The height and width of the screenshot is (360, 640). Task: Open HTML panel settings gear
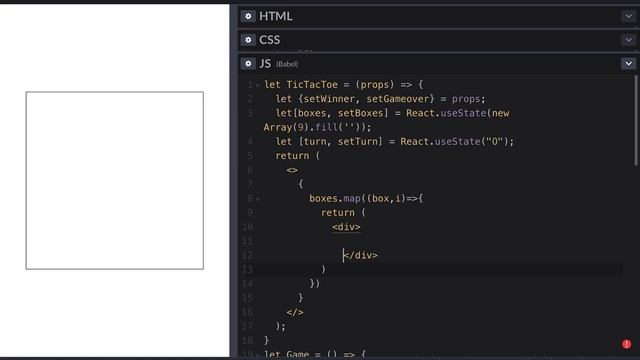[248, 16]
